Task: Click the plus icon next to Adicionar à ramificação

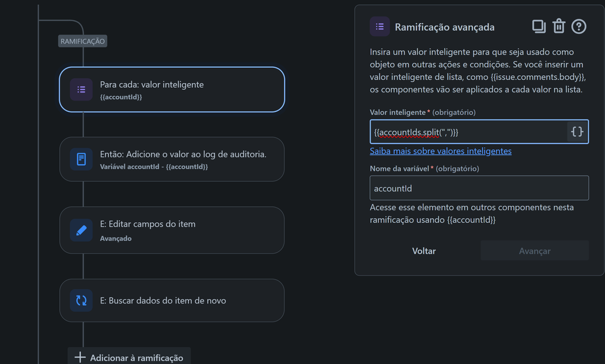Action: pyautogui.click(x=79, y=357)
